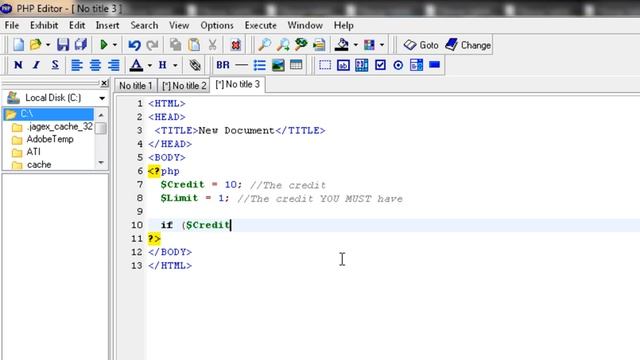
Task: Open the dropdown next to Open folder icon
Action: [48, 45]
